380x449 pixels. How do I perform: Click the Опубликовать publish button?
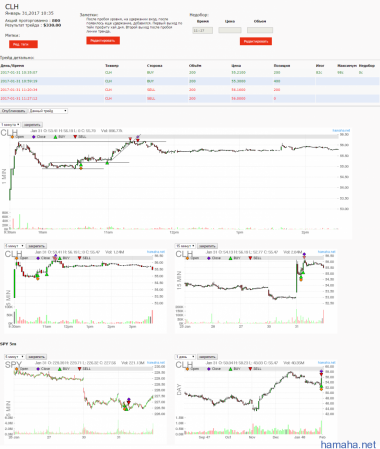coord(14,111)
